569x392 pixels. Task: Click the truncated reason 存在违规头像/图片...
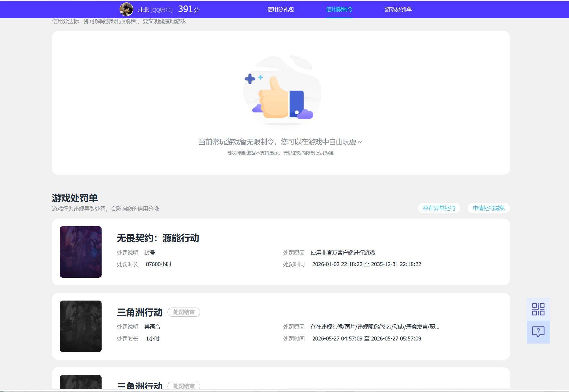375,327
